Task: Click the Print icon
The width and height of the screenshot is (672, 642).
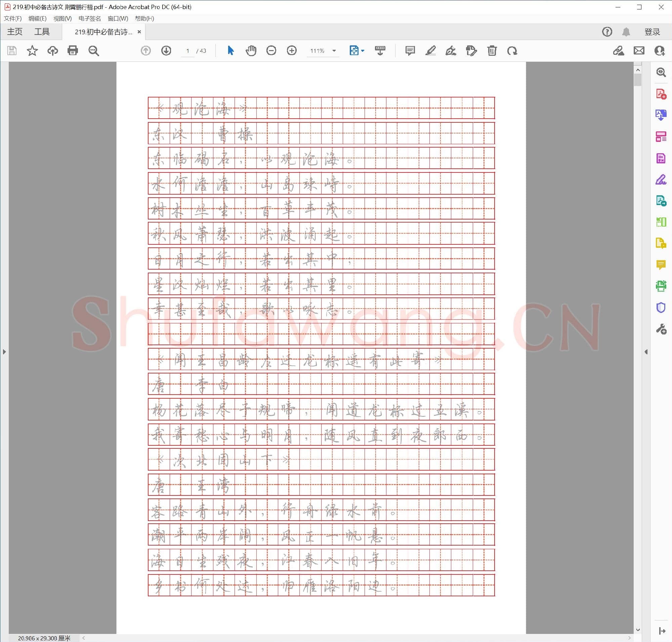Action: (73, 51)
